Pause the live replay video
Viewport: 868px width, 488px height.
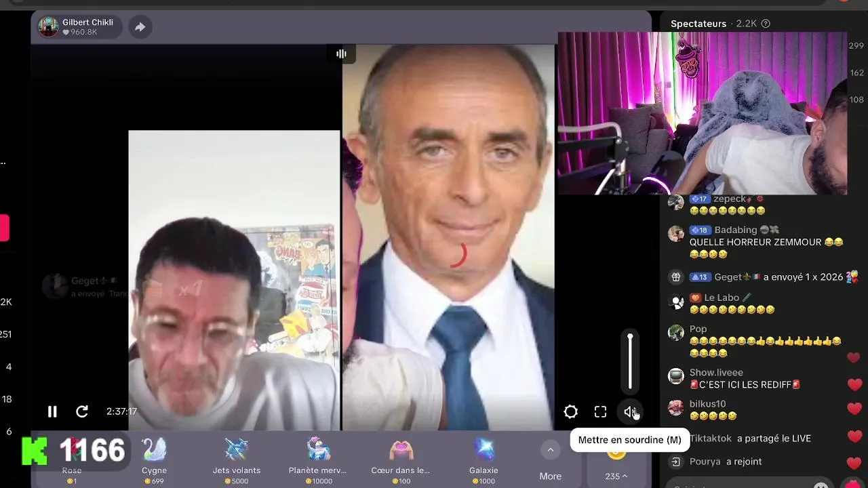pyautogui.click(x=52, y=411)
